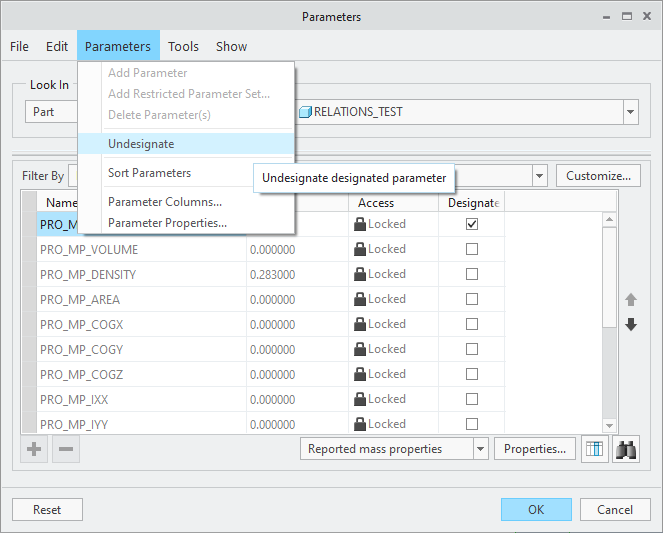The width and height of the screenshot is (663, 533).
Task: Open the Reported mass properties dropdown
Action: click(480, 449)
